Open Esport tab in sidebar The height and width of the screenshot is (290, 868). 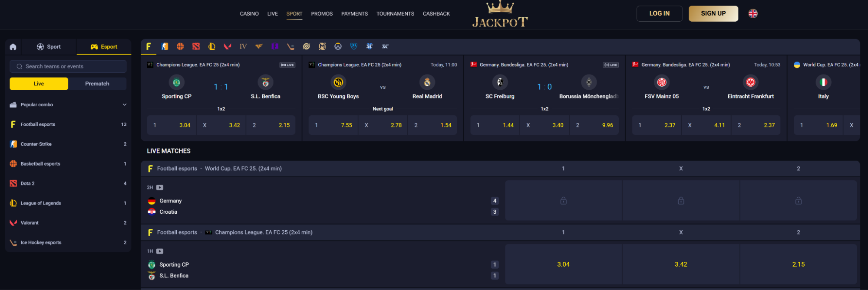coord(104,47)
